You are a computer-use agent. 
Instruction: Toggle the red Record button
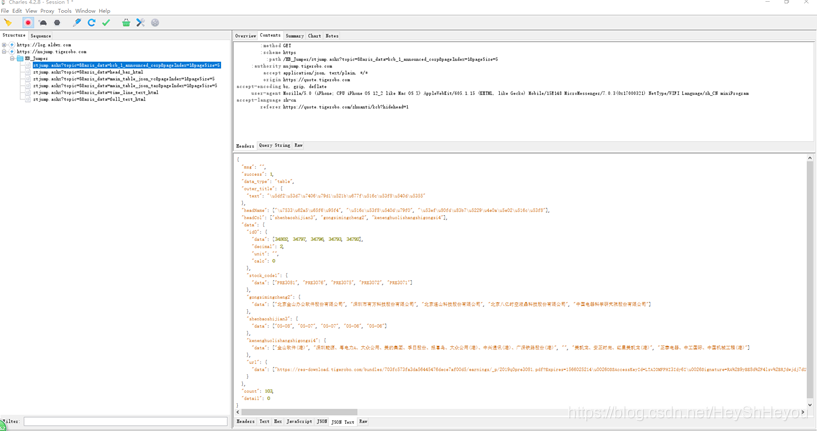(x=28, y=22)
